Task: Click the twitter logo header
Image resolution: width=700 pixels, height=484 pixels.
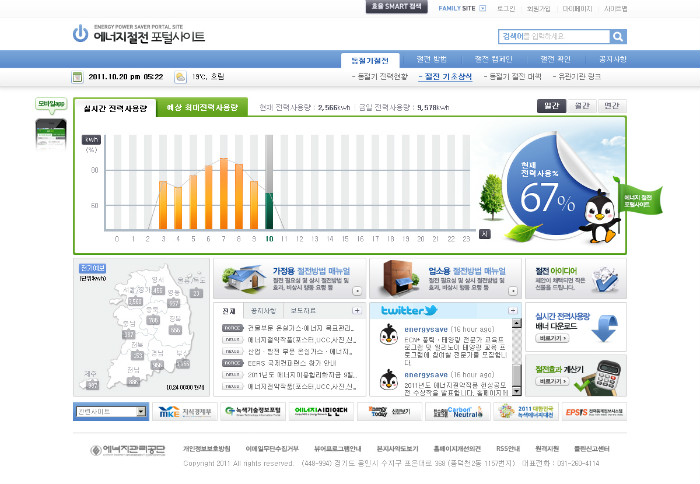Action: point(409,310)
